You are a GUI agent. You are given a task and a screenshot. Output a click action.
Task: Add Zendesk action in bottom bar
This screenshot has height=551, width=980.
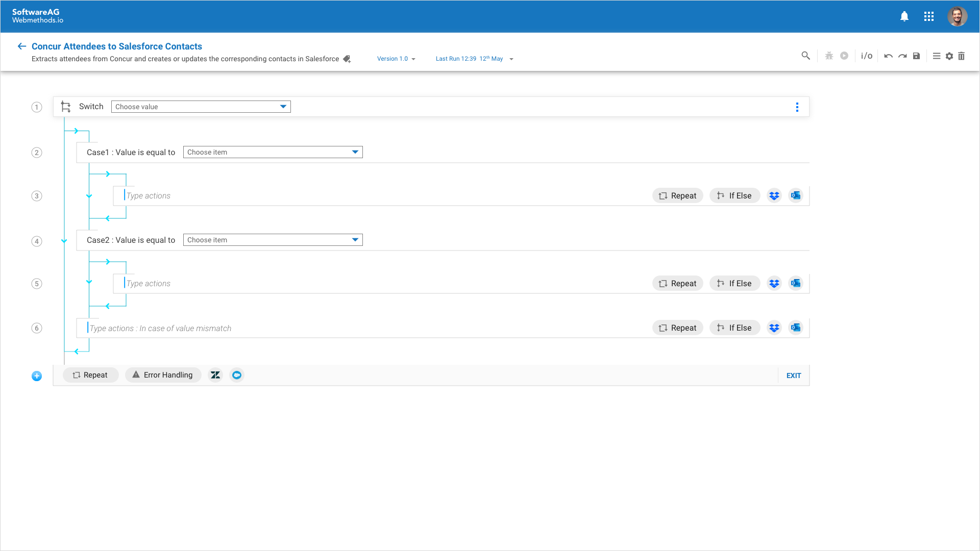(215, 375)
